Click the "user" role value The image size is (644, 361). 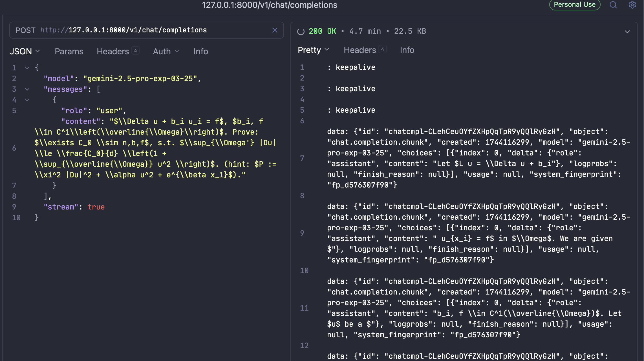[x=109, y=111]
